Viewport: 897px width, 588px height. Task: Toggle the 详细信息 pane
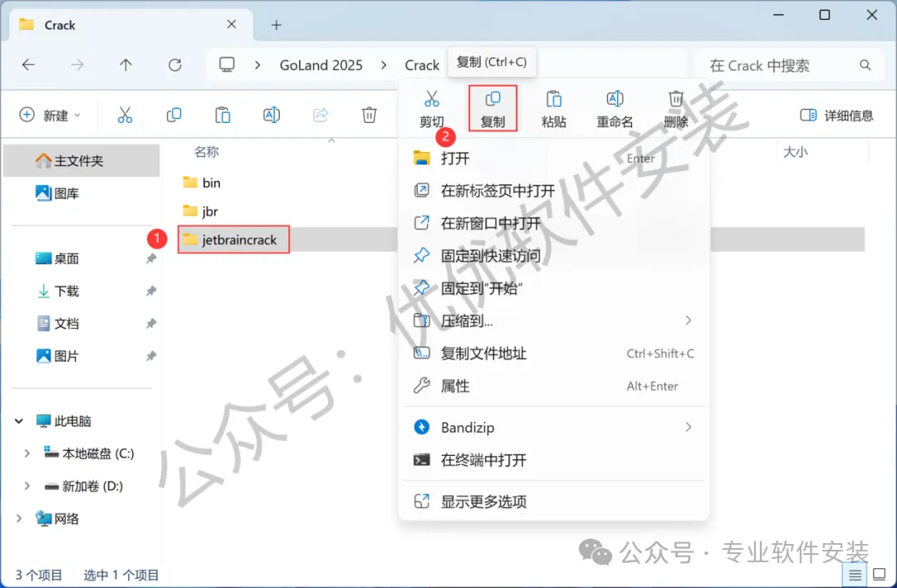[836, 115]
